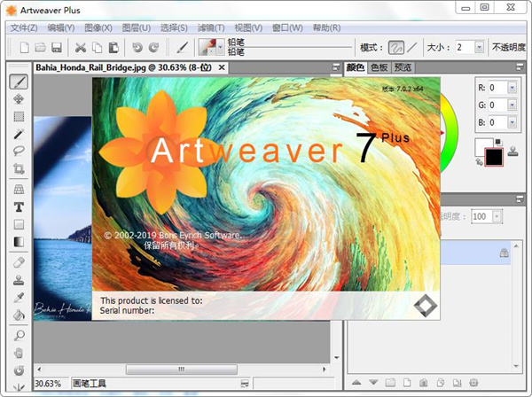Screen dimensions: 532x397
Task: Select the Perspective Grid tool
Action: point(19,189)
